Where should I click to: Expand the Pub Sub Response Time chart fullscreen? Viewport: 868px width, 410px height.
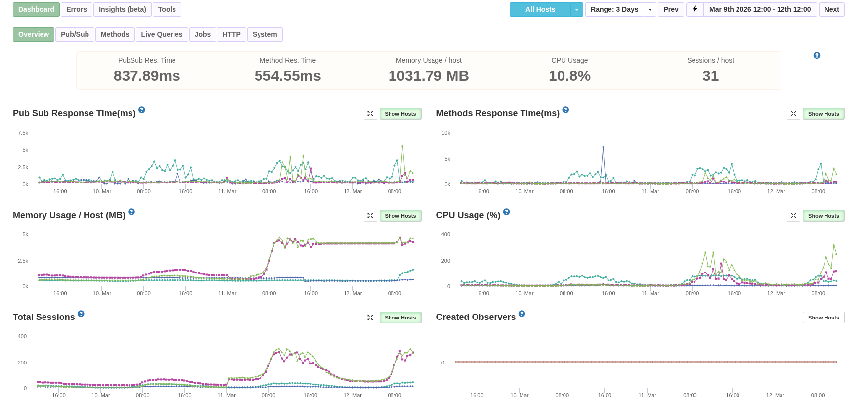tap(370, 114)
